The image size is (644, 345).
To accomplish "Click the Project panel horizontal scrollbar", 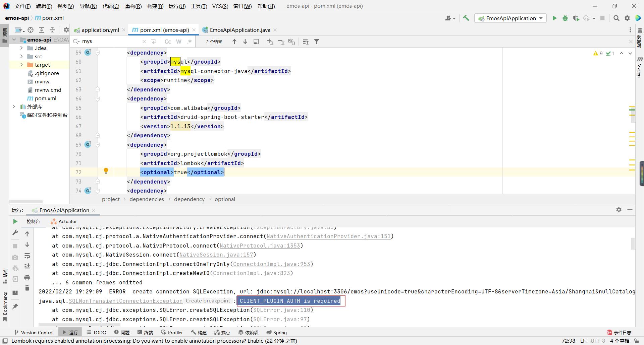I will (26, 202).
